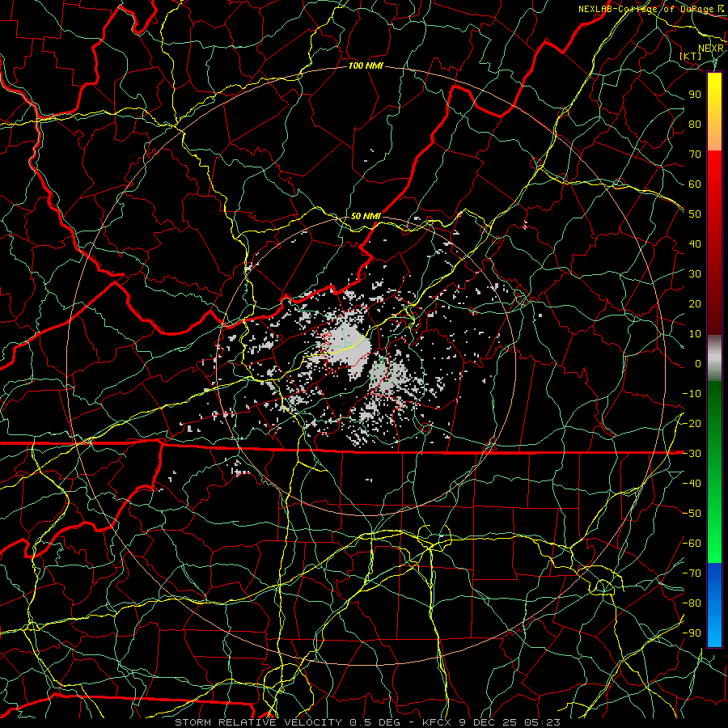Screen dimensions: 728x728
Task: Click the red segment of the color bar
Action: click(714, 243)
